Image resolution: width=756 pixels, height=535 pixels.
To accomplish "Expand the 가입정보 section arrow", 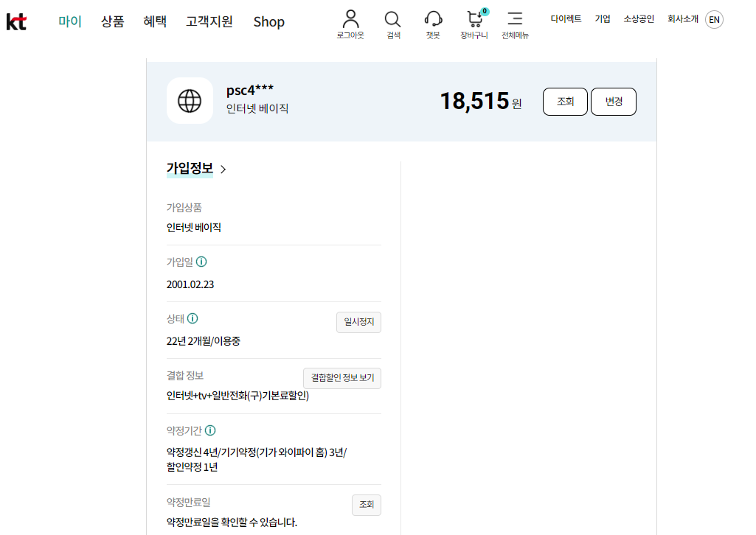I will tap(223, 169).
